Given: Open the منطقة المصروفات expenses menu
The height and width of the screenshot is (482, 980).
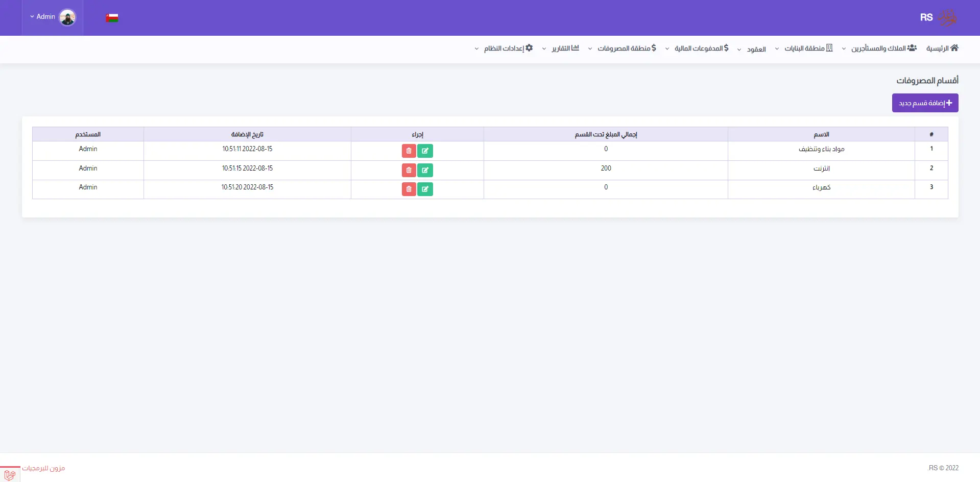Looking at the screenshot, I should 622,49.
